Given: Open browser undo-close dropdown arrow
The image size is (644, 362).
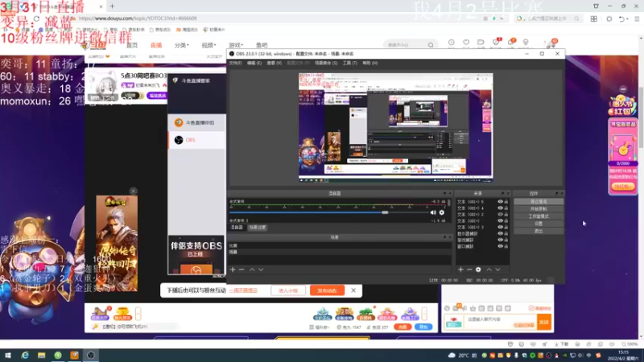Looking at the screenshot, I should [628, 19].
